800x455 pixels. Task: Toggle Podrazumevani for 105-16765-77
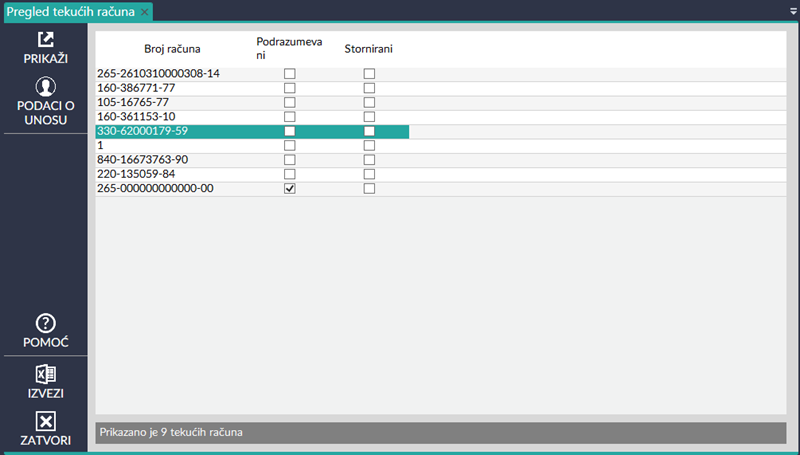pos(290,103)
